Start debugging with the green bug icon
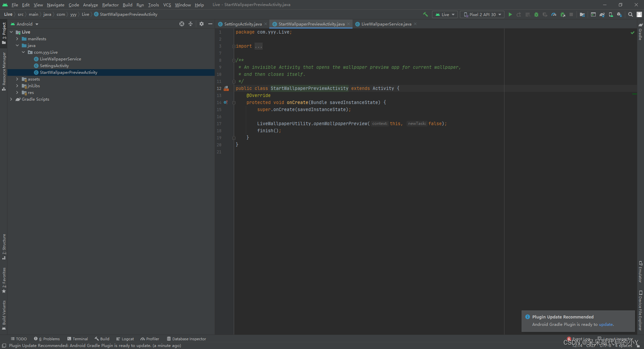The width and height of the screenshot is (644, 349). (536, 14)
